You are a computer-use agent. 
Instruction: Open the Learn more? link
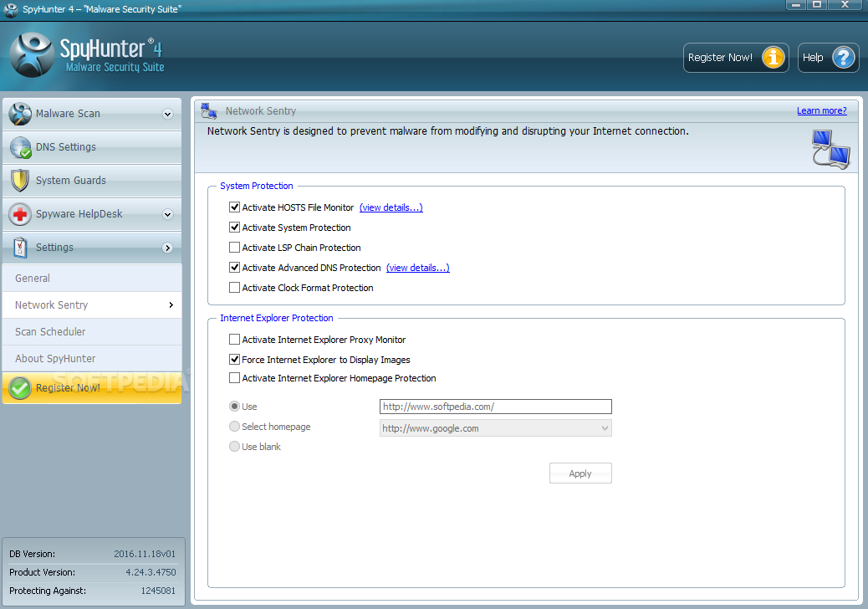pos(821,110)
